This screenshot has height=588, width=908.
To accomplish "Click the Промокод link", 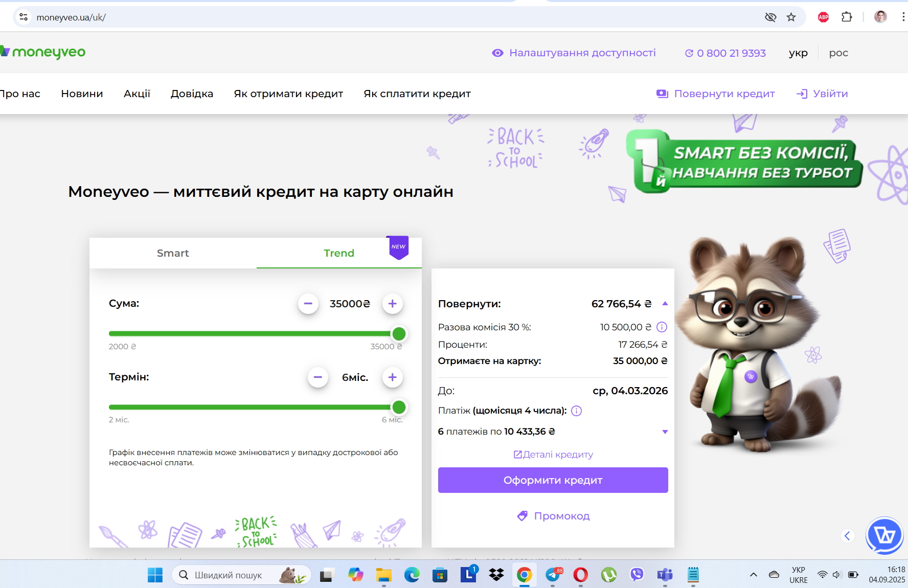I will pos(553,516).
